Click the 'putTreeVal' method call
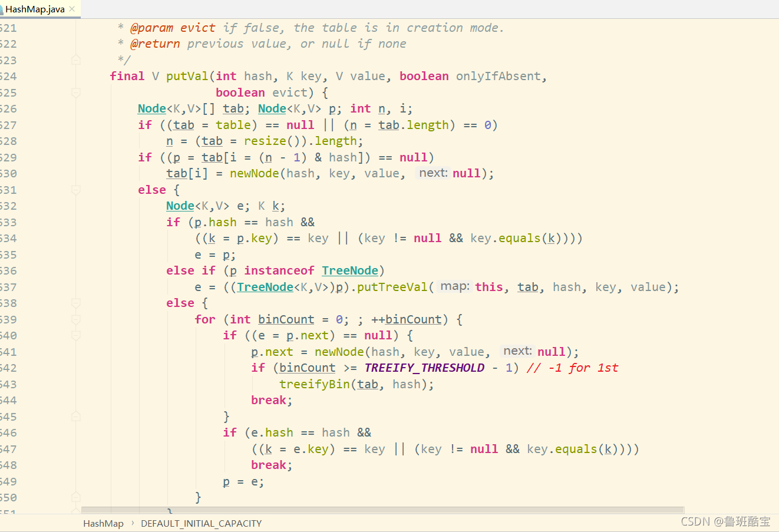The image size is (779, 532). coord(392,287)
